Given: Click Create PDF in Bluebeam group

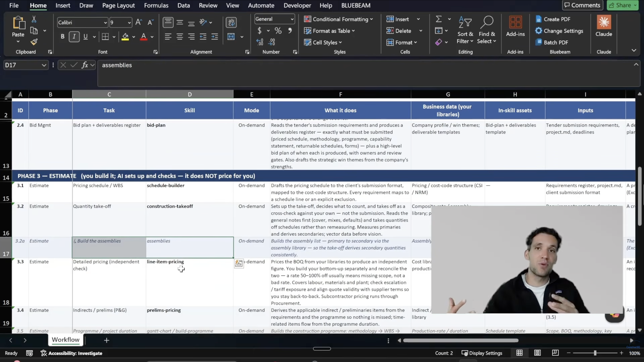Looking at the screenshot, I should [x=553, y=19].
